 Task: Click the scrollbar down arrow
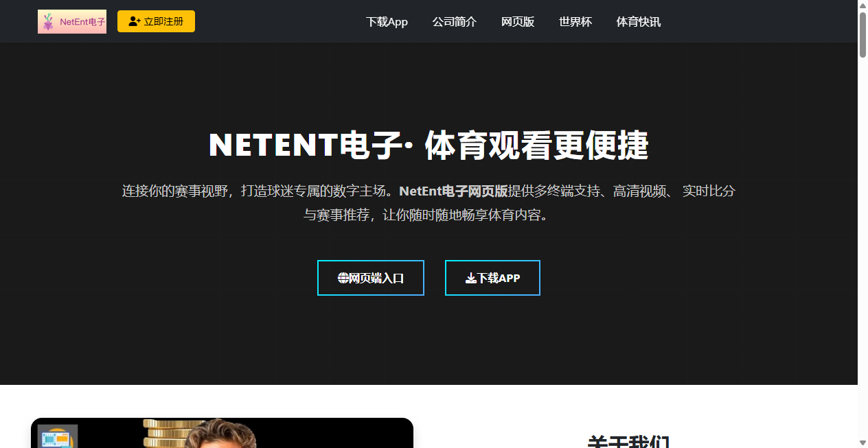coord(863,443)
